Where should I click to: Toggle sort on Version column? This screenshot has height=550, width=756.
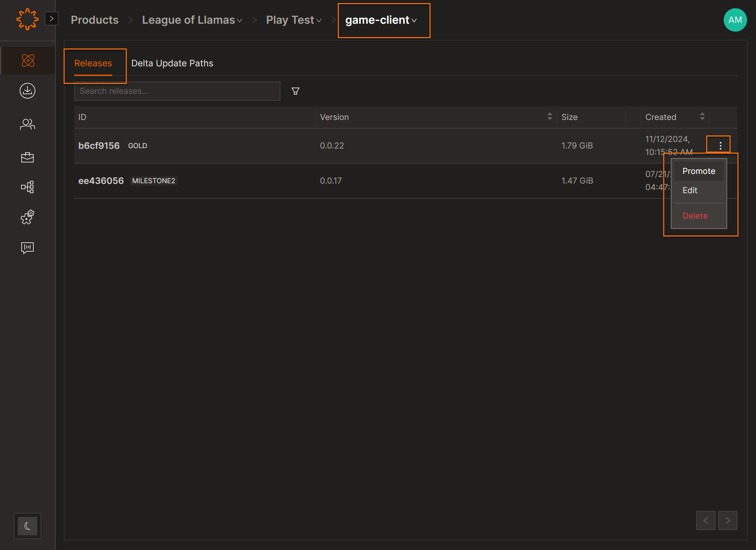point(549,117)
